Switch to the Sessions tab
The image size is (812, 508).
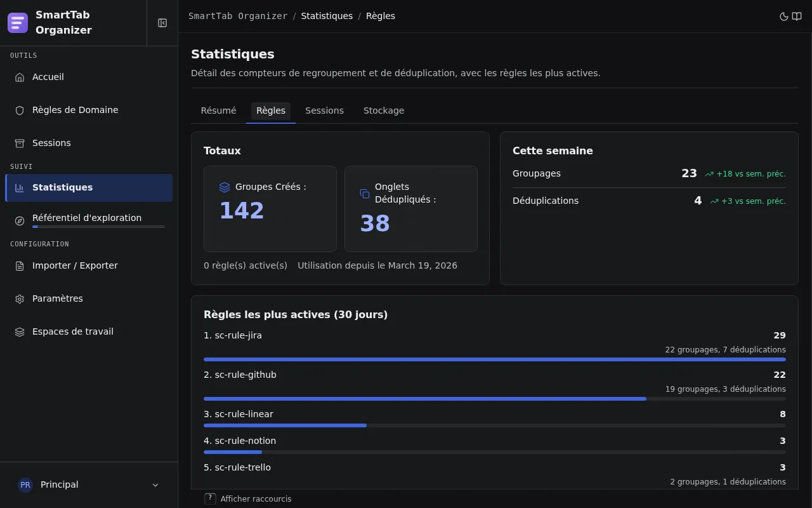[x=324, y=111]
